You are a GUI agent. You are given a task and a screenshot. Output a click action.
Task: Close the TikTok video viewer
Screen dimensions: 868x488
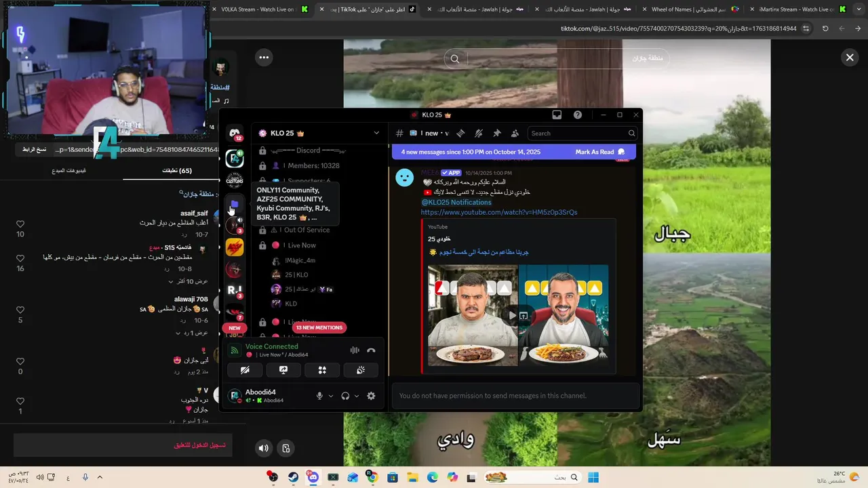[x=850, y=58]
